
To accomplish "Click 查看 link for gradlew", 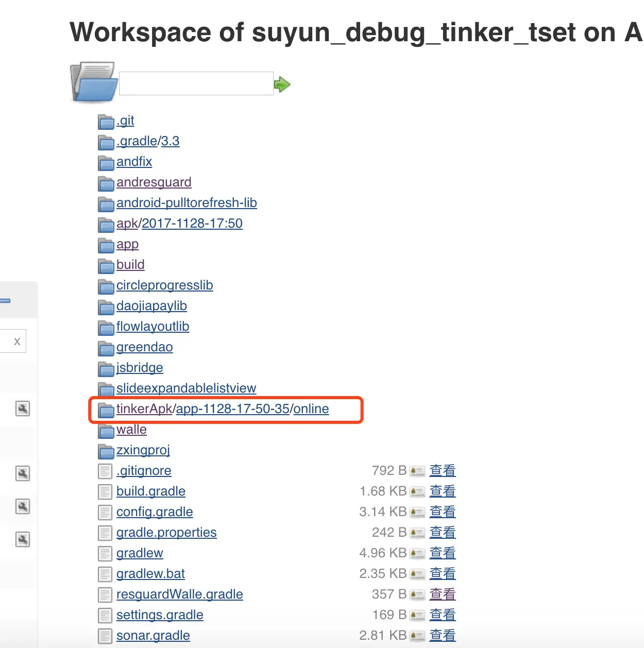I will [x=443, y=553].
